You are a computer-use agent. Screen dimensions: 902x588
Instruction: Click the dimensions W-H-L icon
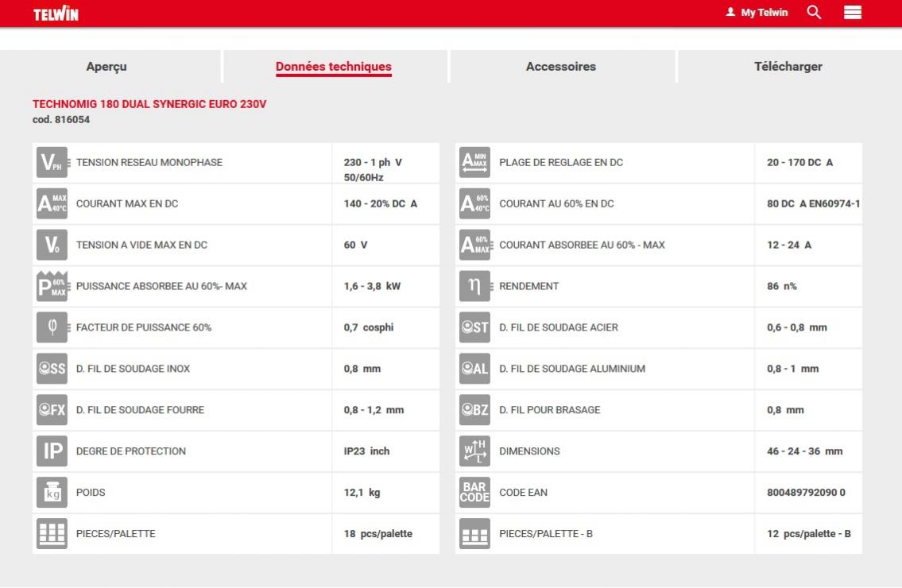click(474, 451)
